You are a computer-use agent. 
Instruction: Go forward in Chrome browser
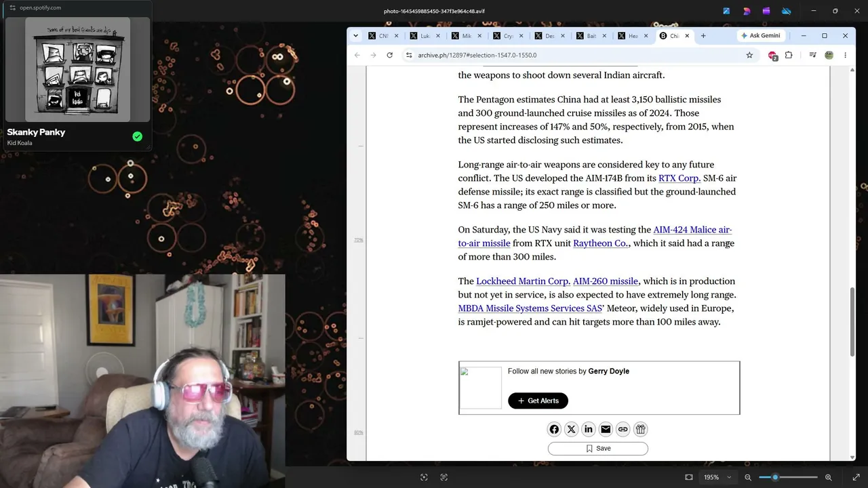(x=373, y=55)
